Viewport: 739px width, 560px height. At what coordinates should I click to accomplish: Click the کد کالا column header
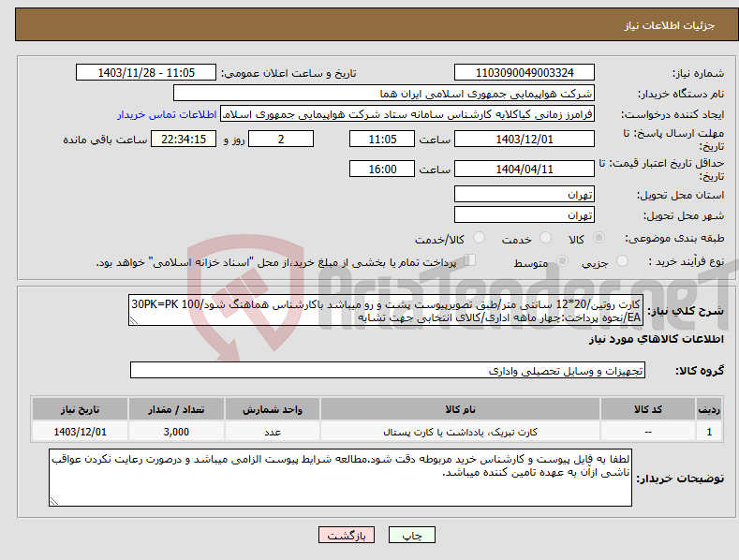(x=648, y=409)
